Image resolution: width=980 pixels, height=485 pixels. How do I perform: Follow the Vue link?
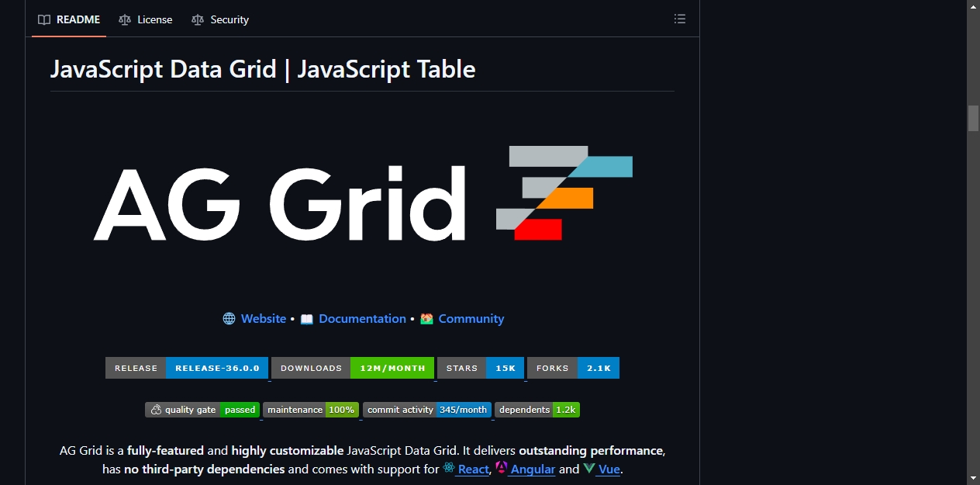click(x=609, y=469)
